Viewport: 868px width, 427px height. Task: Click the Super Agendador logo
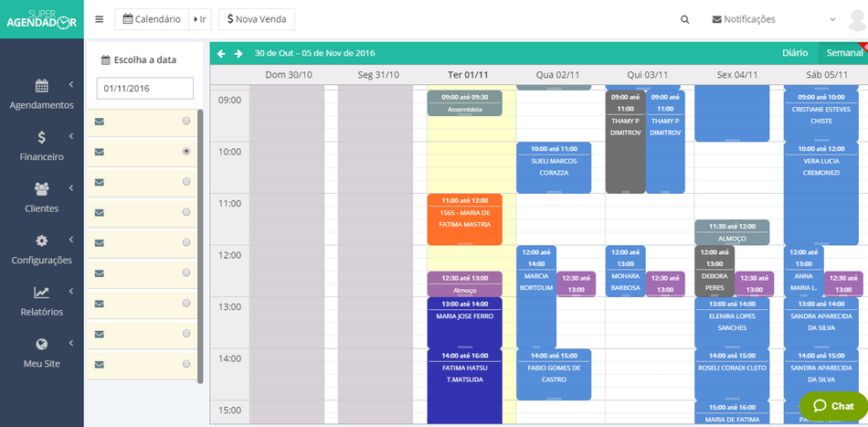point(41,19)
